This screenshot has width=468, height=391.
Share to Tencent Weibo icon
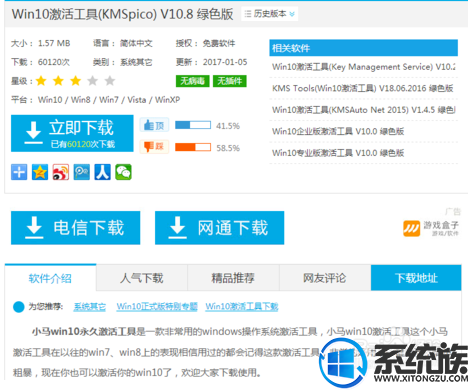click(x=82, y=172)
